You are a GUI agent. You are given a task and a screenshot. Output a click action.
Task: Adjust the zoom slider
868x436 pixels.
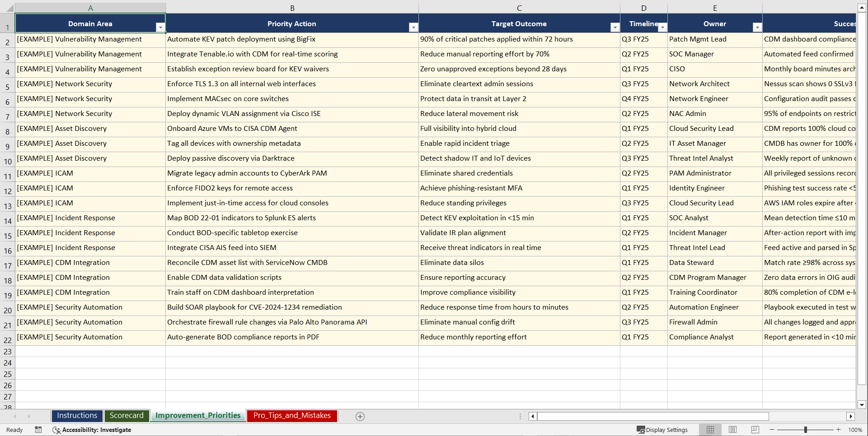pos(806,430)
